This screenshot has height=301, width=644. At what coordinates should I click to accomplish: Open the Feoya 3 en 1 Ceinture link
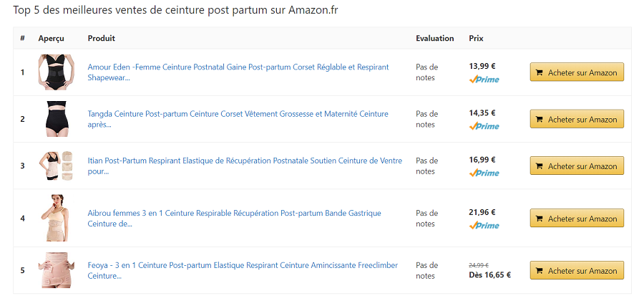243,271
